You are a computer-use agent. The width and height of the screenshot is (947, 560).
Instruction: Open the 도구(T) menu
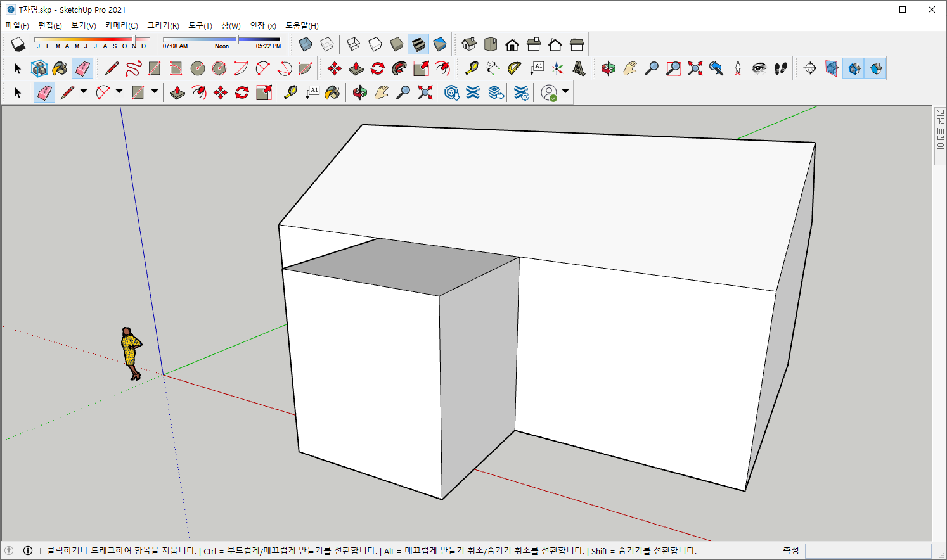click(x=200, y=25)
